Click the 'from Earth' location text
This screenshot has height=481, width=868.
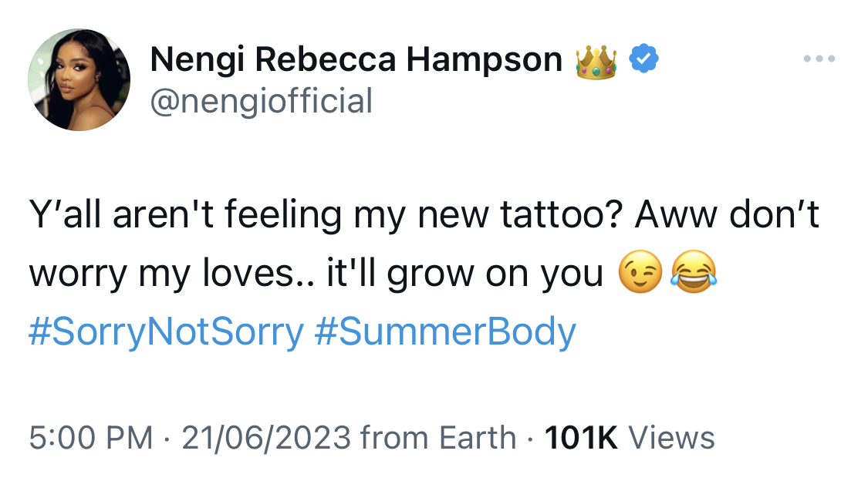[438, 438]
